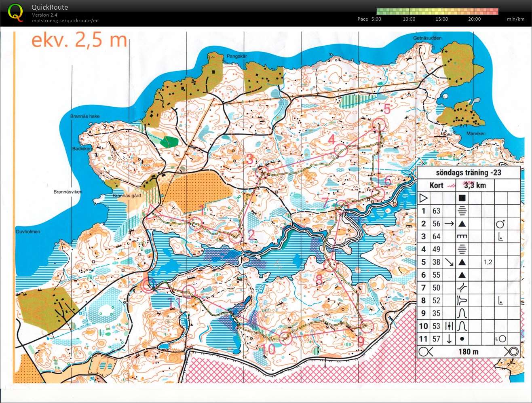The height and width of the screenshot is (403, 532).
Task: Click control circle 3 on the map
Action: click(262, 173)
